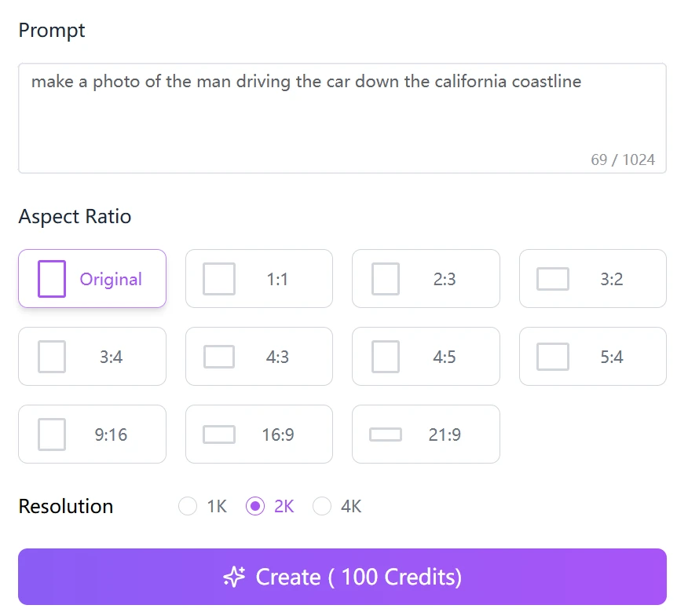Click the 3:2 landscape shape icon
This screenshot has width=677, height=616.
tap(553, 279)
